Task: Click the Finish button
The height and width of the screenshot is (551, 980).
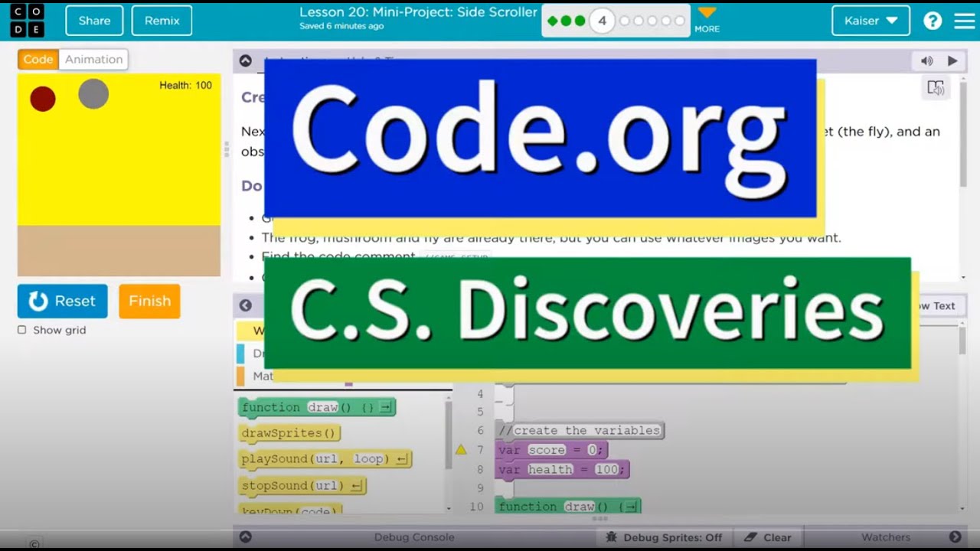Action: click(x=149, y=302)
